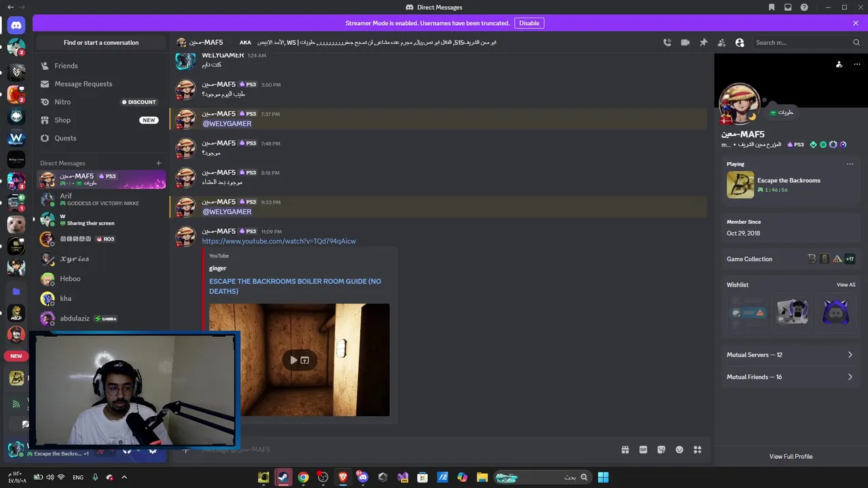Open the Inbox icon in title bar
Viewport: 868px width, 488px height.
point(788,7)
